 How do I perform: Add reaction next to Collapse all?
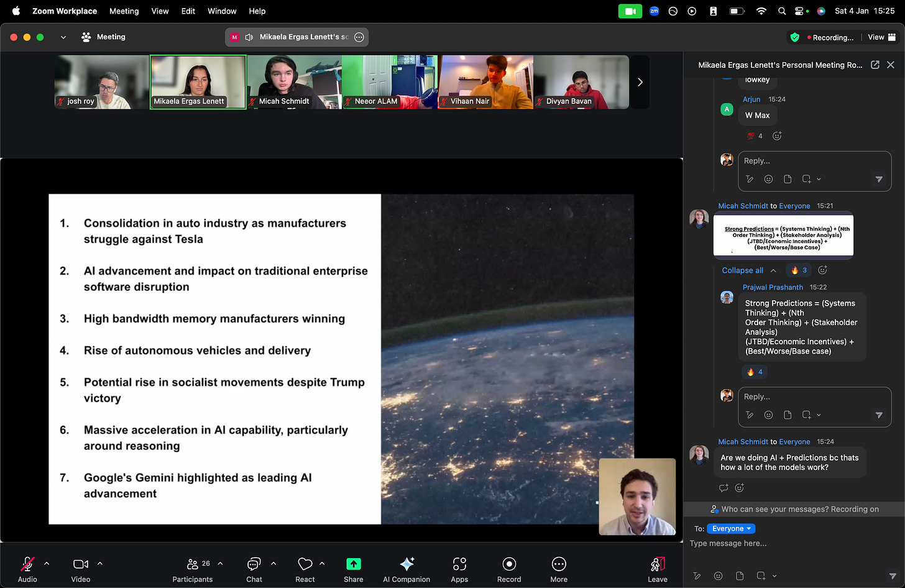822,270
